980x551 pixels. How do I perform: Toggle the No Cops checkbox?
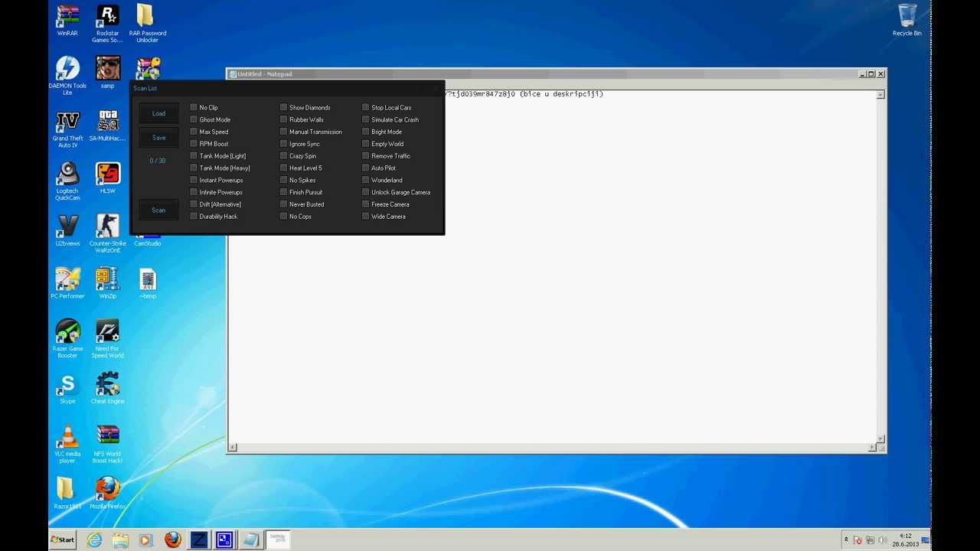click(x=283, y=217)
